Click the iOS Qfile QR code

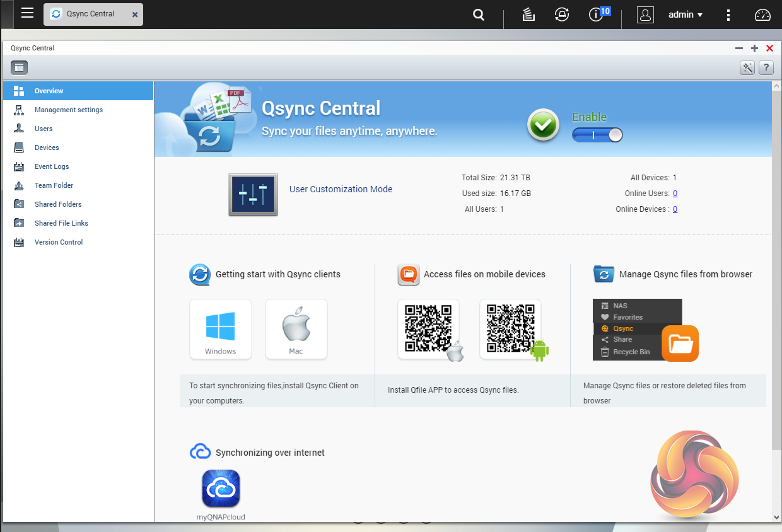pos(429,329)
